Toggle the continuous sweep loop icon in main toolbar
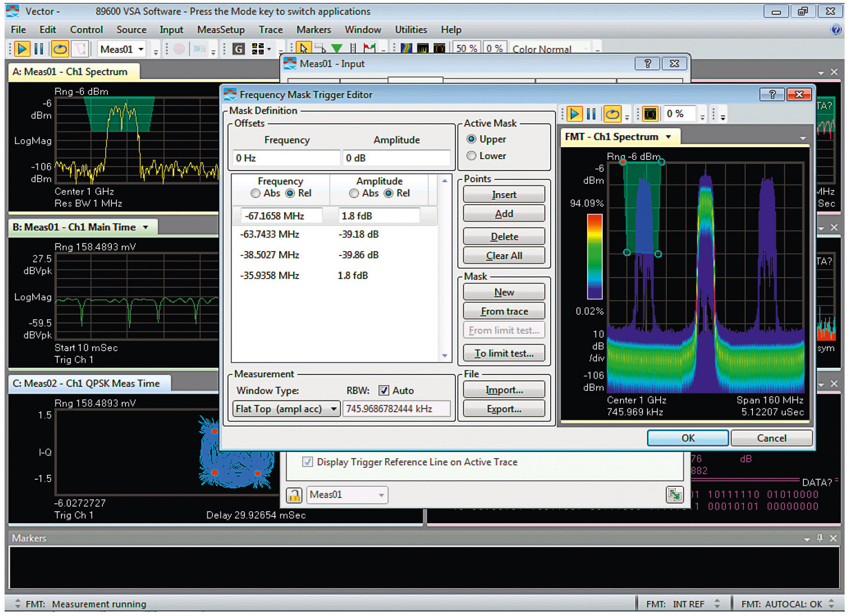This screenshot has width=851, height=616. pos(60,49)
